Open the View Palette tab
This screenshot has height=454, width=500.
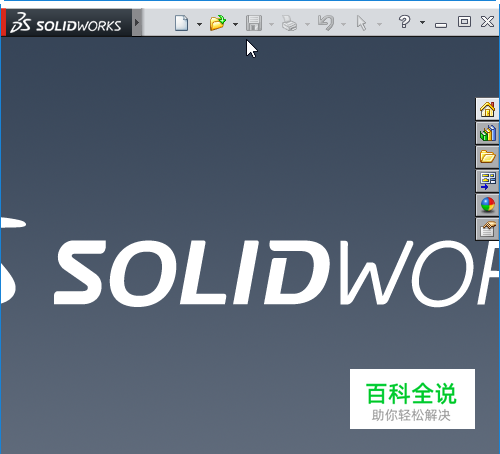point(487,181)
